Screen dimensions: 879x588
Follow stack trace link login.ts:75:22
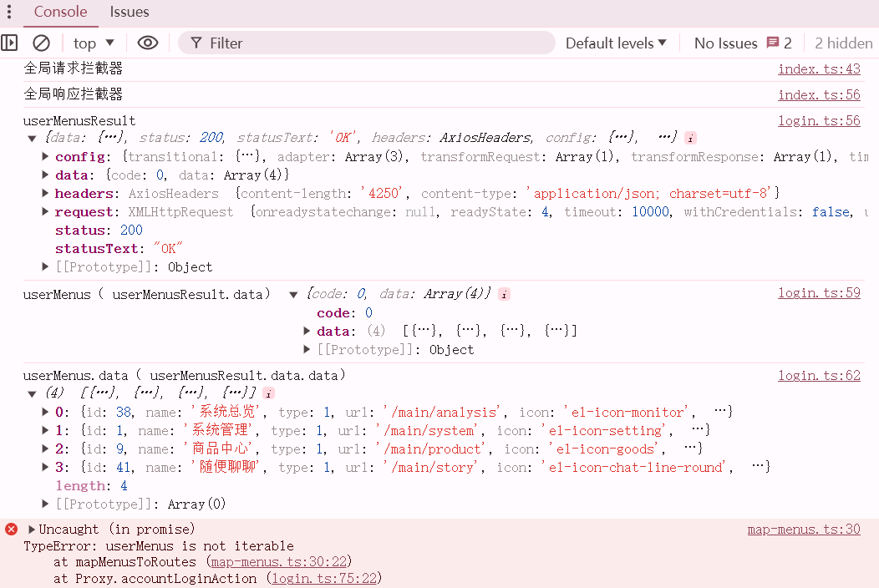pos(324,579)
